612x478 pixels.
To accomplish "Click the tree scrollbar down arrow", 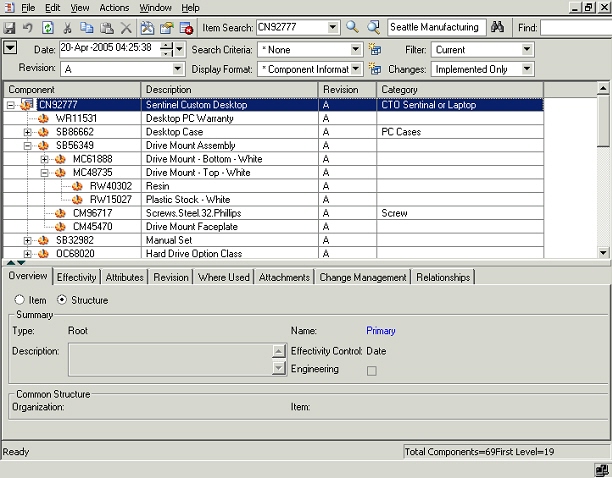I will [x=603, y=252].
